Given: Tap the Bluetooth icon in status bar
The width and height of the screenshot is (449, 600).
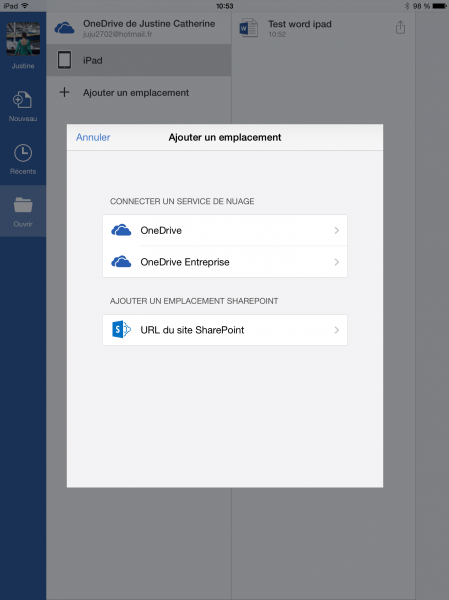Looking at the screenshot, I should coord(407,6).
